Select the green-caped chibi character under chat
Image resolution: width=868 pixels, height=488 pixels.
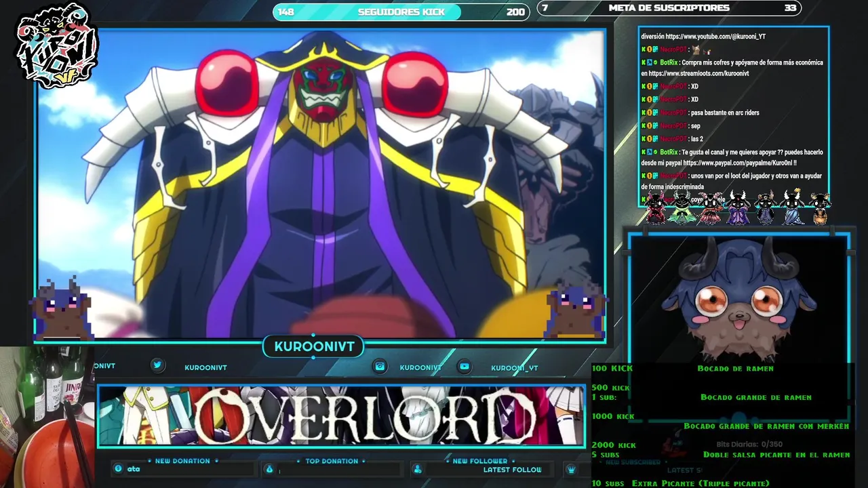point(682,208)
